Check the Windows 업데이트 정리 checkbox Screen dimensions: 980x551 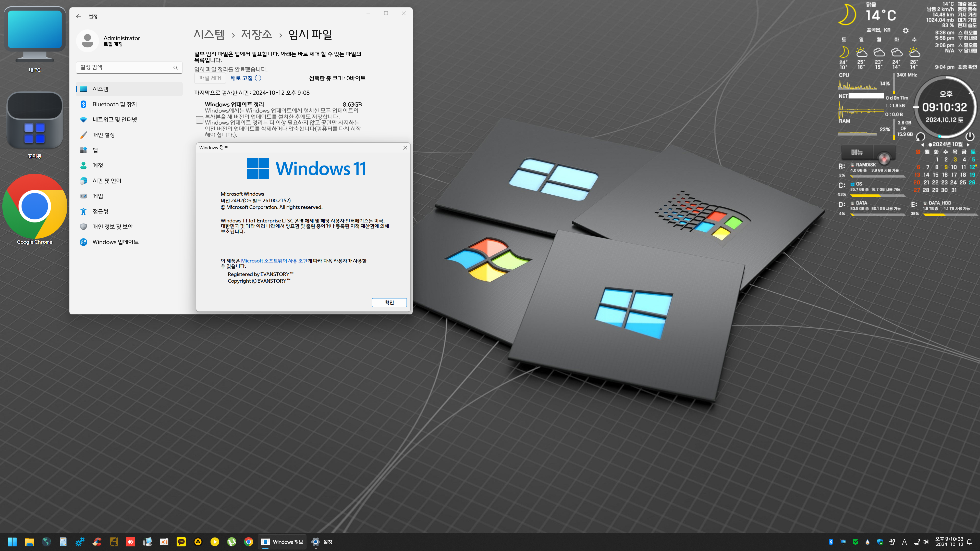pyautogui.click(x=199, y=120)
